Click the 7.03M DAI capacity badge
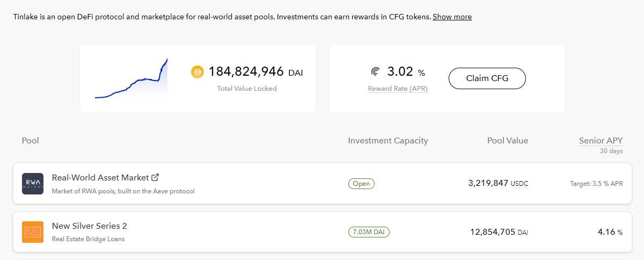The width and height of the screenshot is (644, 260). coord(369,232)
